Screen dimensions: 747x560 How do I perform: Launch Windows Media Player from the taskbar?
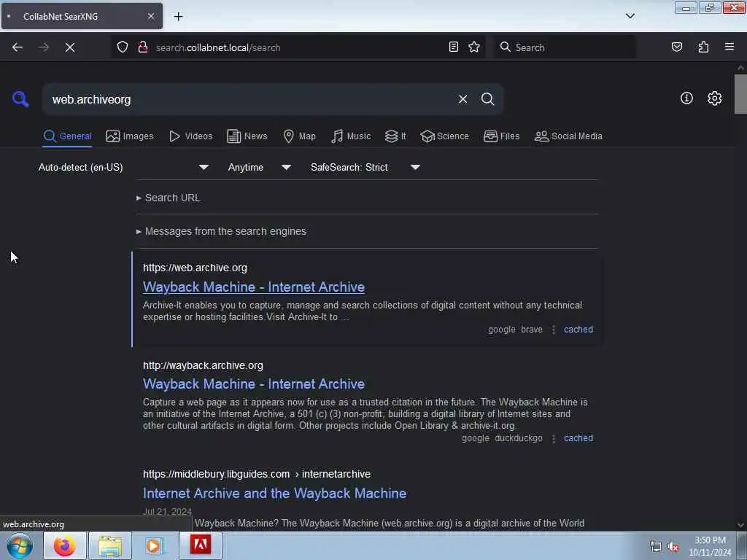155,545
